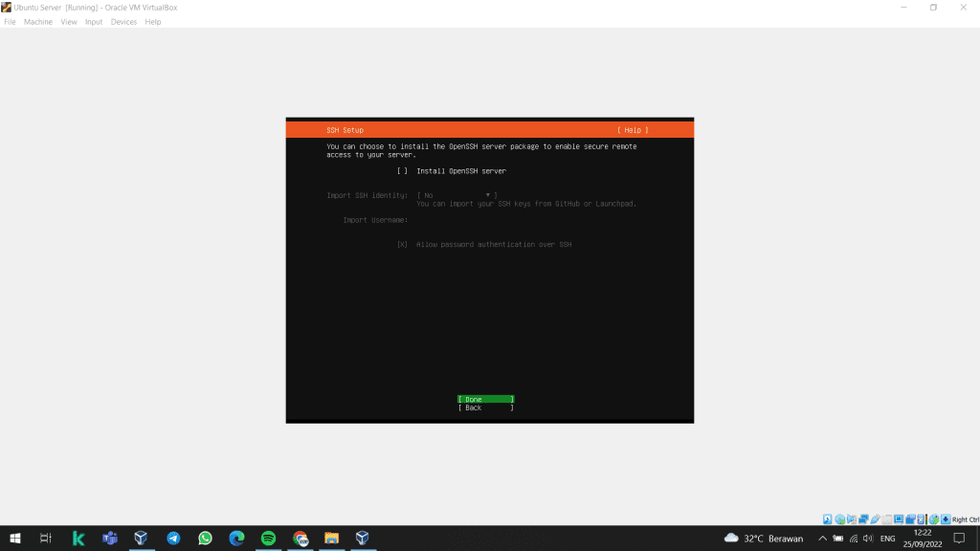Click the USB devices status icon
Image resolution: width=980 pixels, height=551 pixels.
[x=875, y=519]
